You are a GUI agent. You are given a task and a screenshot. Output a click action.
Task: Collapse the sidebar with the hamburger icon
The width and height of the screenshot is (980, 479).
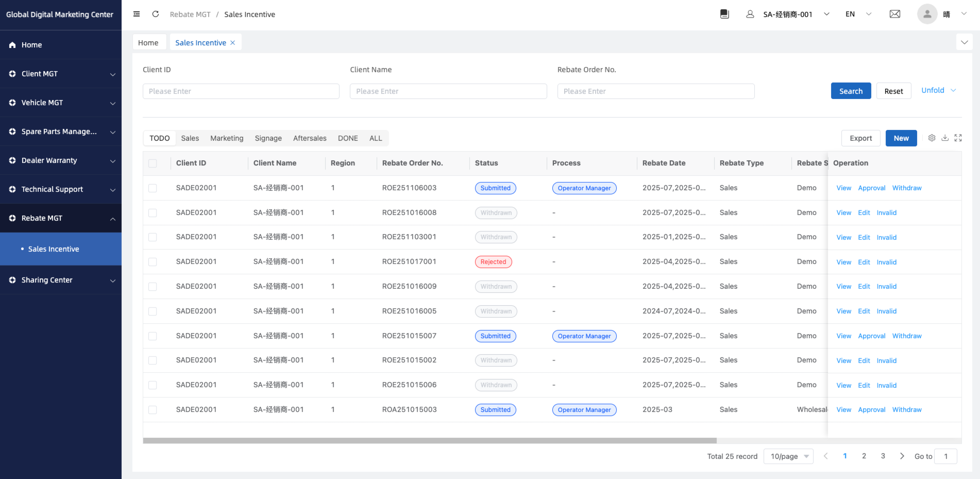[x=137, y=14]
